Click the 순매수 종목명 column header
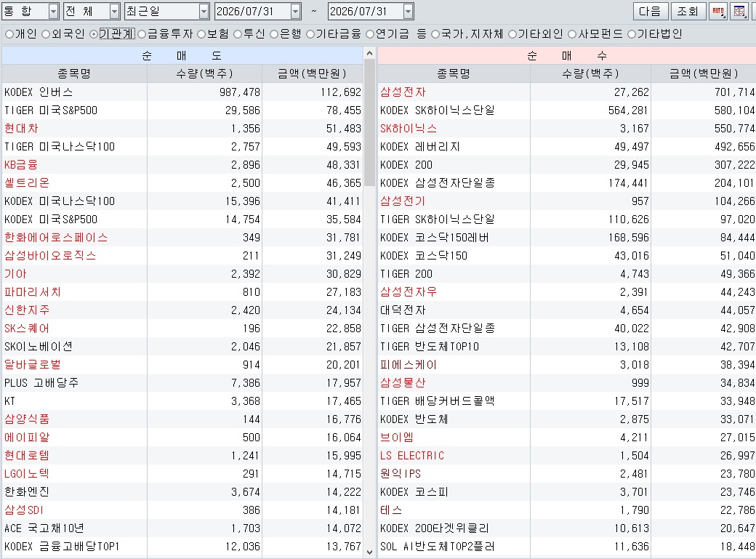The height and width of the screenshot is (559, 756). click(x=454, y=74)
